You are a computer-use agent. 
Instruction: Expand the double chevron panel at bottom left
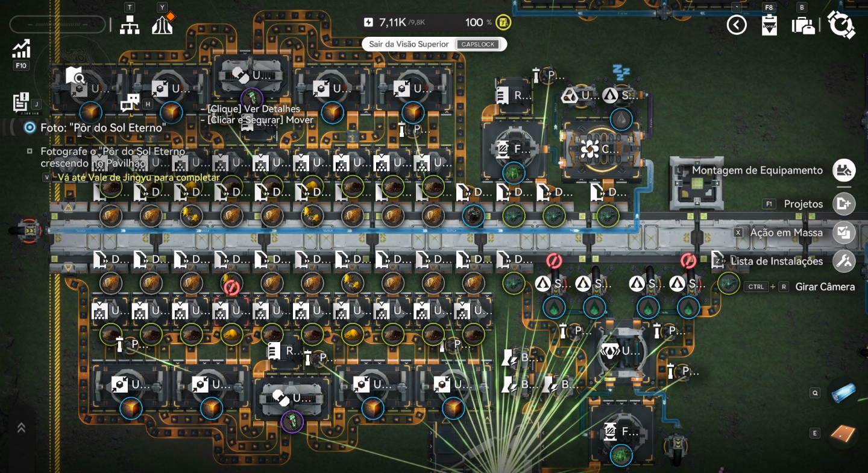coord(21,427)
